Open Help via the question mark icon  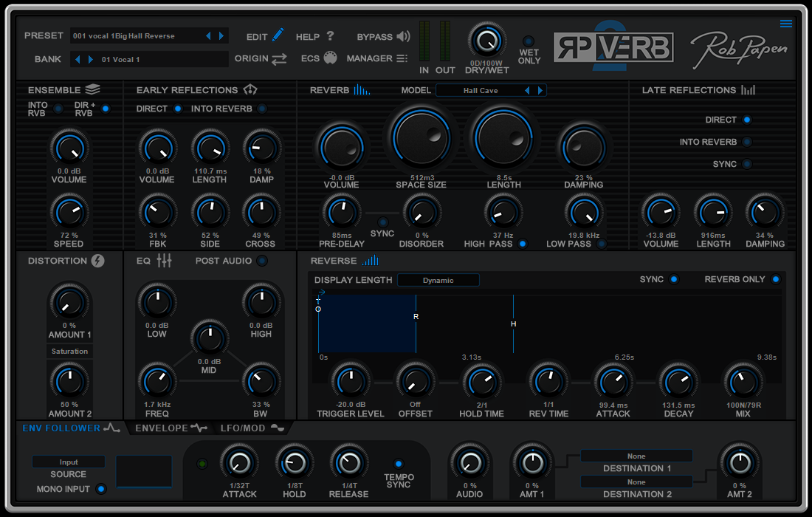[331, 35]
